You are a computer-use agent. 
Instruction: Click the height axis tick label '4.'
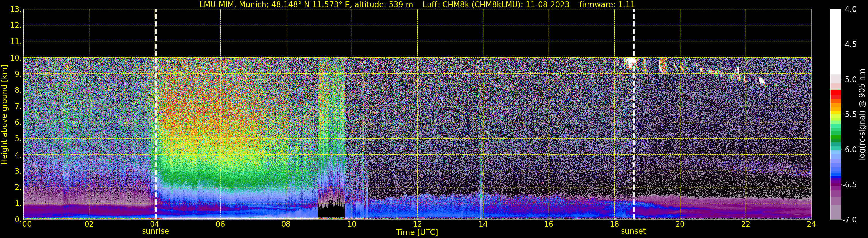18,155
